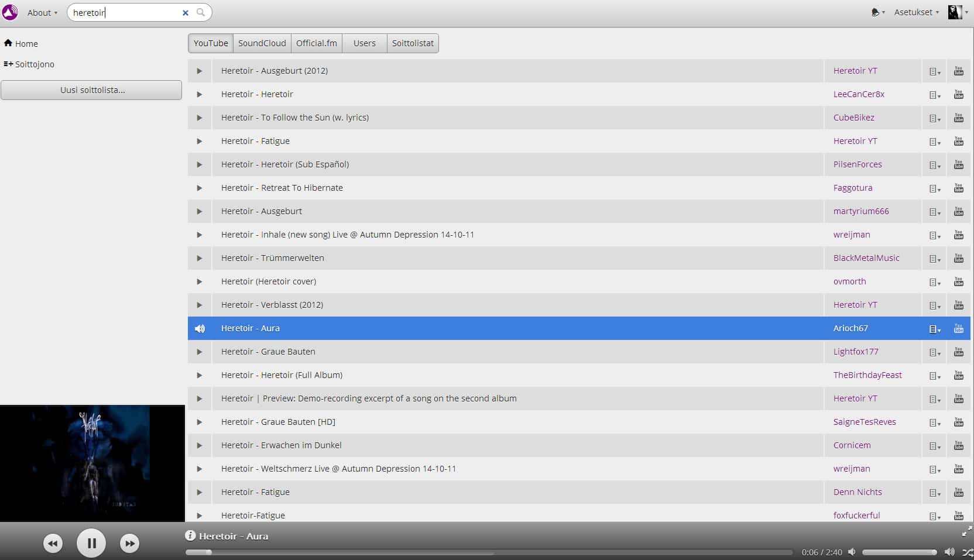Open the About dropdown menu
The image size is (974, 560).
pyautogui.click(x=42, y=12)
